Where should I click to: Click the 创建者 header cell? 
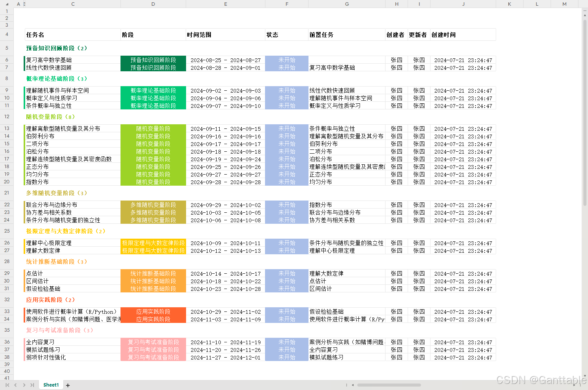point(397,35)
